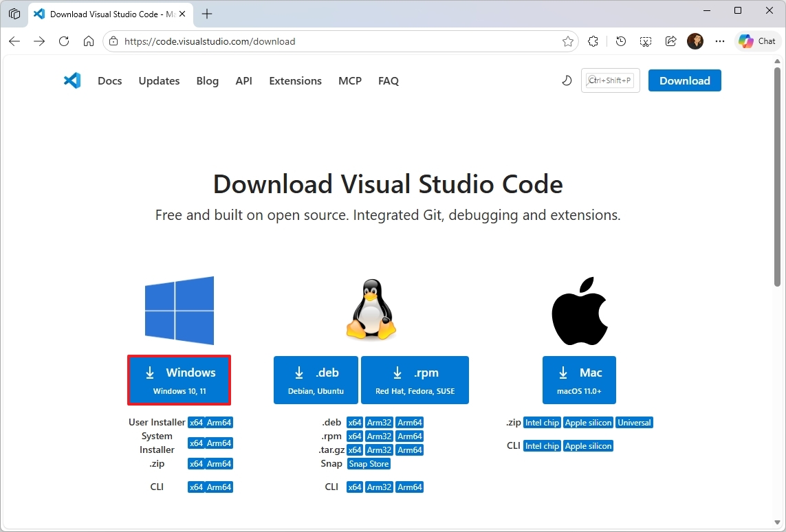The width and height of the screenshot is (786, 532).
Task: Select Mac .zip Intel chip link
Action: pos(542,422)
